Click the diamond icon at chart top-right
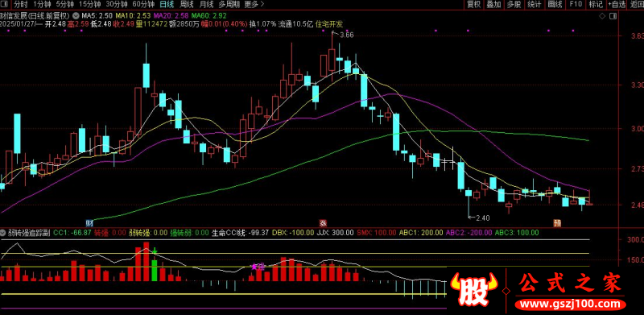Screen dimensions: 644x315 pos(602,16)
